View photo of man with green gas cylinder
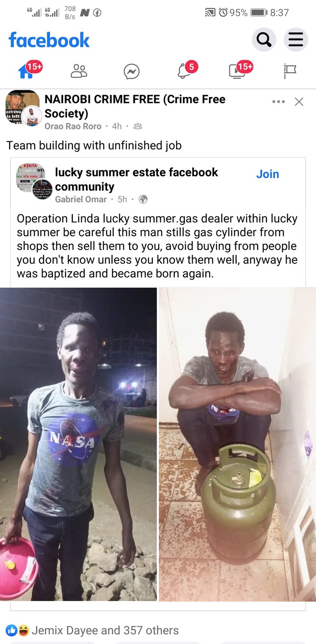The height and width of the screenshot is (644, 316). [x=237, y=444]
